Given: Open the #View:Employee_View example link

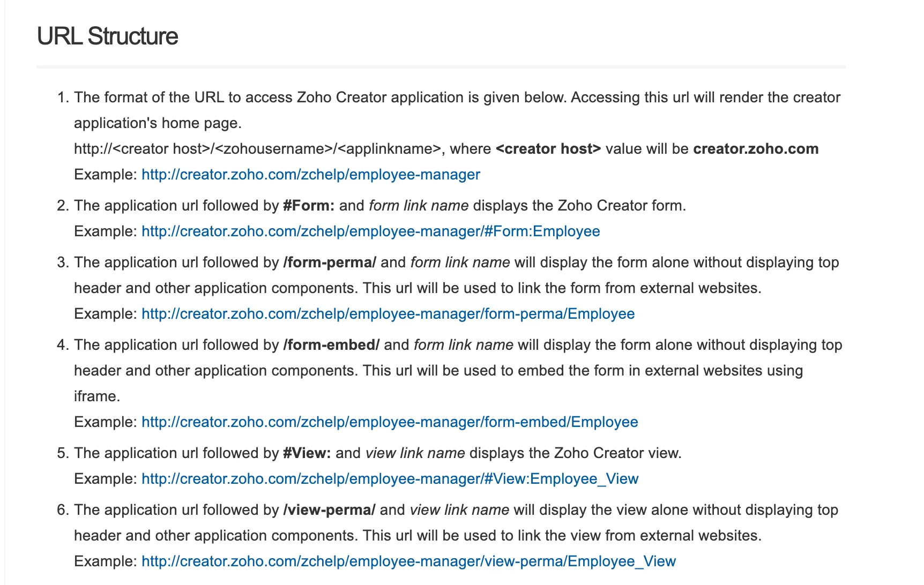Looking at the screenshot, I should click(x=390, y=479).
